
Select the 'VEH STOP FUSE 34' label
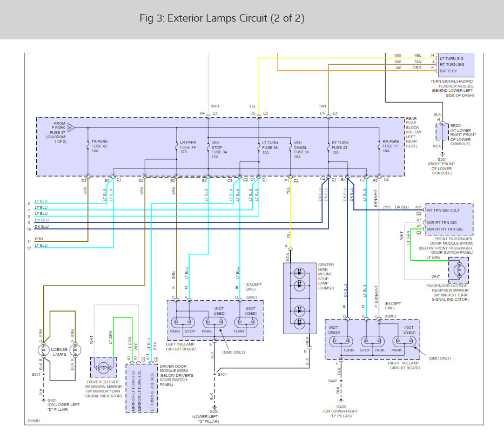(219, 150)
